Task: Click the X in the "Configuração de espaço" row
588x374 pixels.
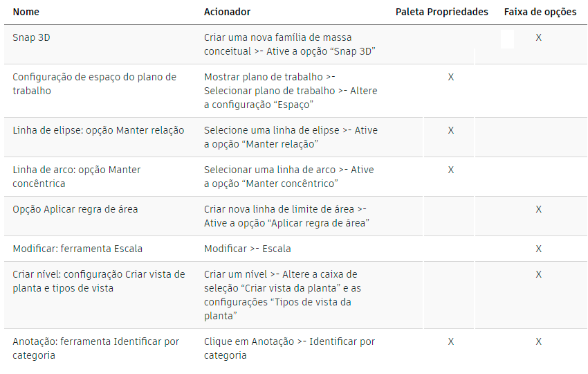Action: point(450,77)
